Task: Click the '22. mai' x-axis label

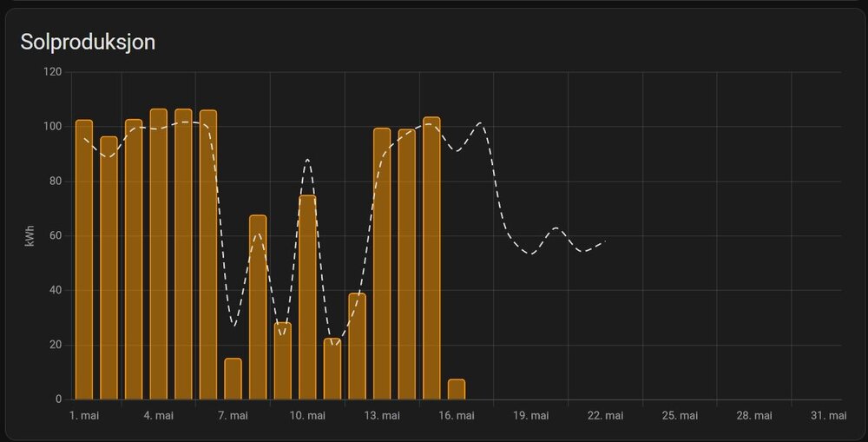Action: 605,416
